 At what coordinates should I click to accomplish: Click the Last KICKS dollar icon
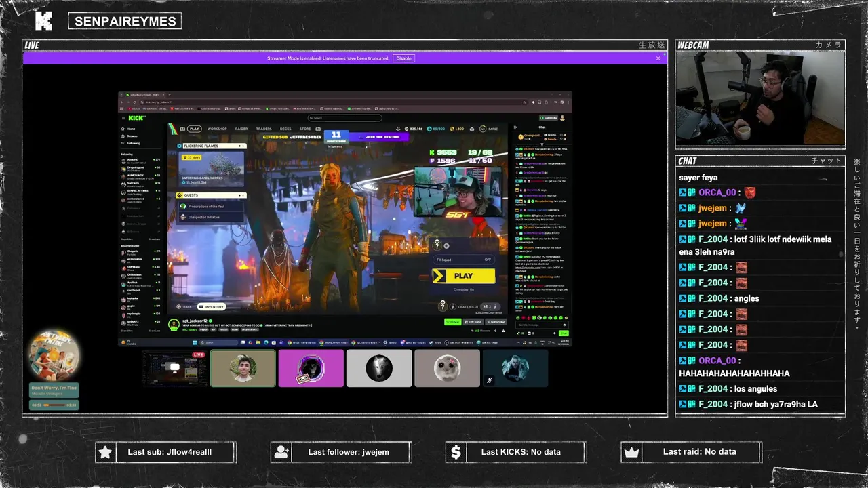pyautogui.click(x=456, y=452)
